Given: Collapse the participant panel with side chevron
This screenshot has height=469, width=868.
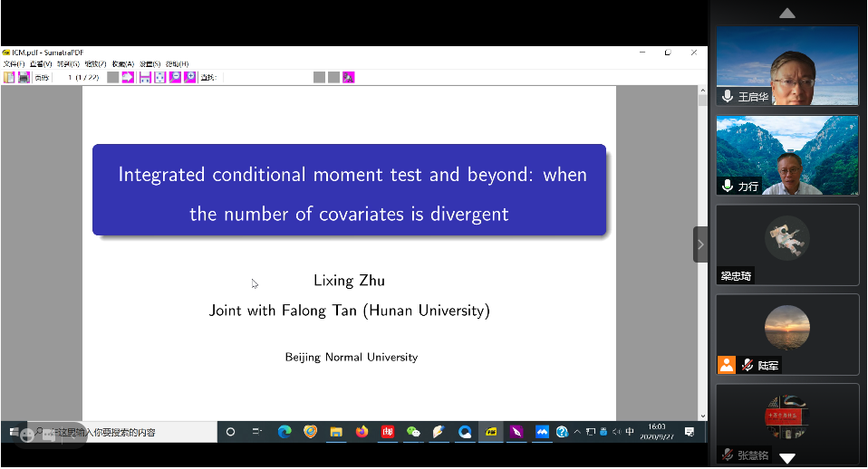Looking at the screenshot, I should (700, 244).
